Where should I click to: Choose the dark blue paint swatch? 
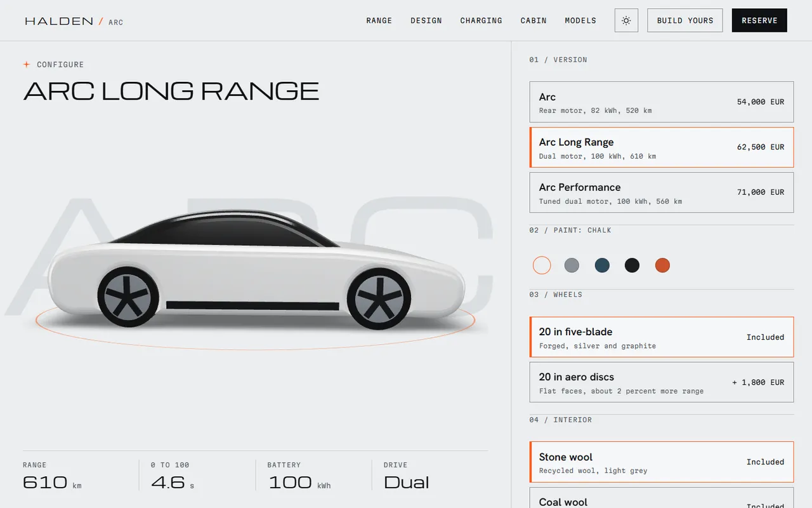(602, 265)
